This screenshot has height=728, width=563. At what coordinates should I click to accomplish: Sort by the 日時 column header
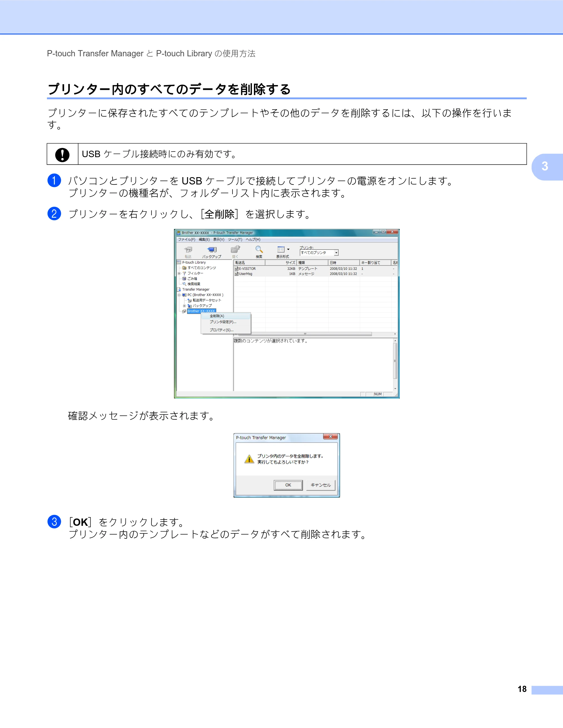click(x=344, y=263)
